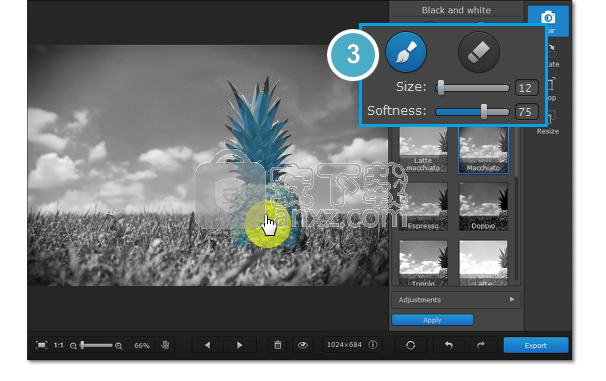Choose the Doppio filter thumbnail
This screenshot has height=381, width=606.
pos(483,206)
